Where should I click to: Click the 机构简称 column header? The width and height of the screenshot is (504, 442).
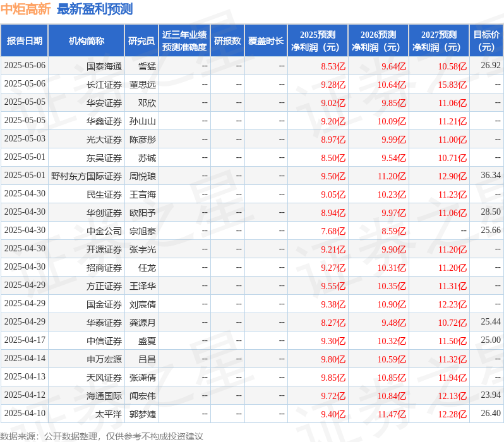pyautogui.click(x=86, y=40)
